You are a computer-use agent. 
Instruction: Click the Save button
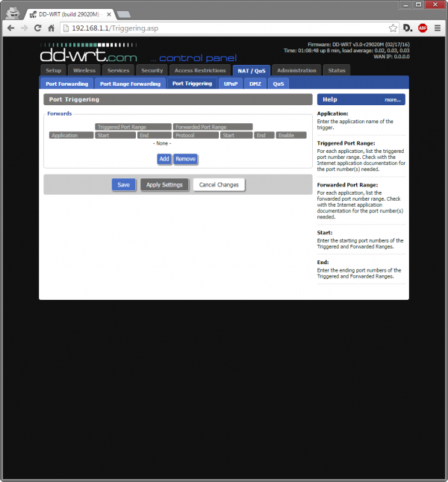pos(123,184)
